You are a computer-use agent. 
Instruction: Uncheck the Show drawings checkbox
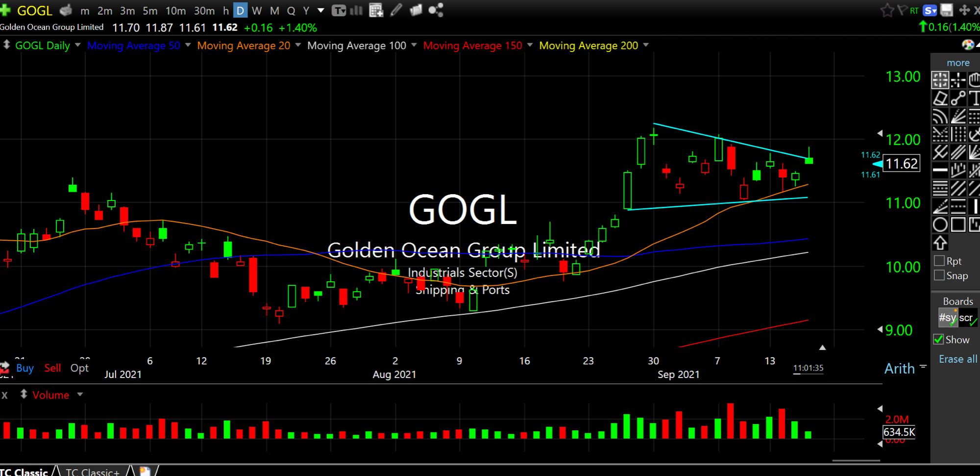pyautogui.click(x=939, y=339)
